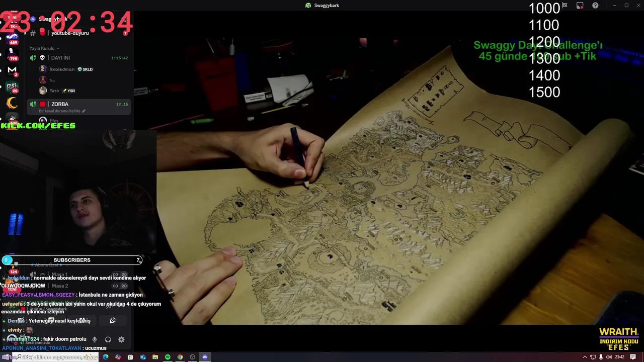
Task: Click the ZORBA voice timer 19:15
Action: point(122,104)
